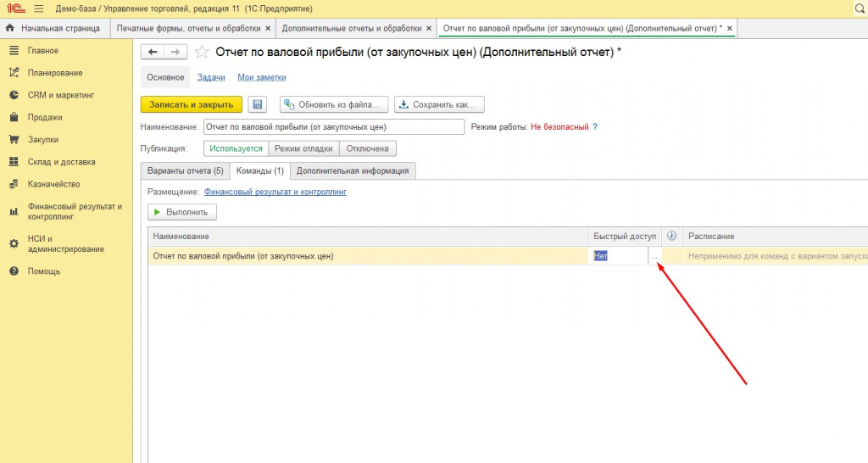Close Печатные формы, отчеты и обработки tab
Viewport: 868px width, 463px height.
pyautogui.click(x=268, y=28)
